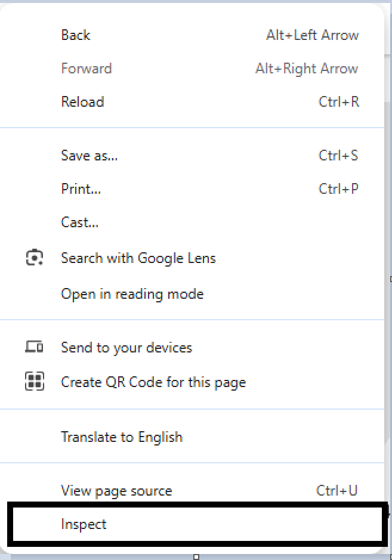392x560 pixels.
Task: Select Cast from the menu
Action: point(79,222)
